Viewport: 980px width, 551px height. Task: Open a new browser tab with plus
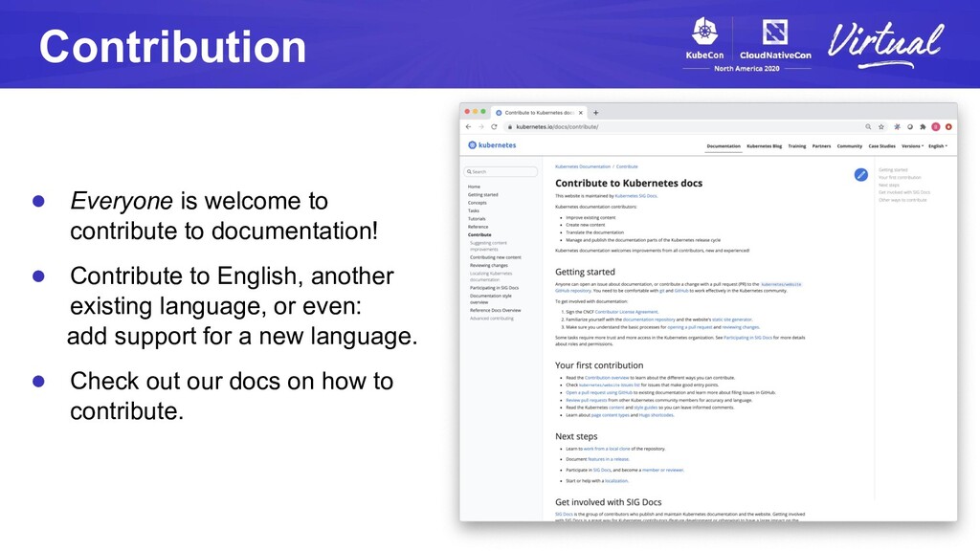click(595, 113)
